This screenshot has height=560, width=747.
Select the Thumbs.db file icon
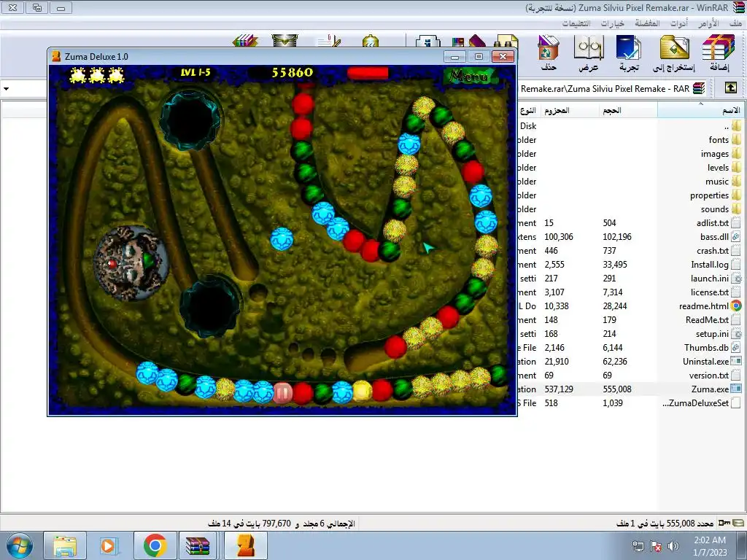pyautogui.click(x=737, y=347)
